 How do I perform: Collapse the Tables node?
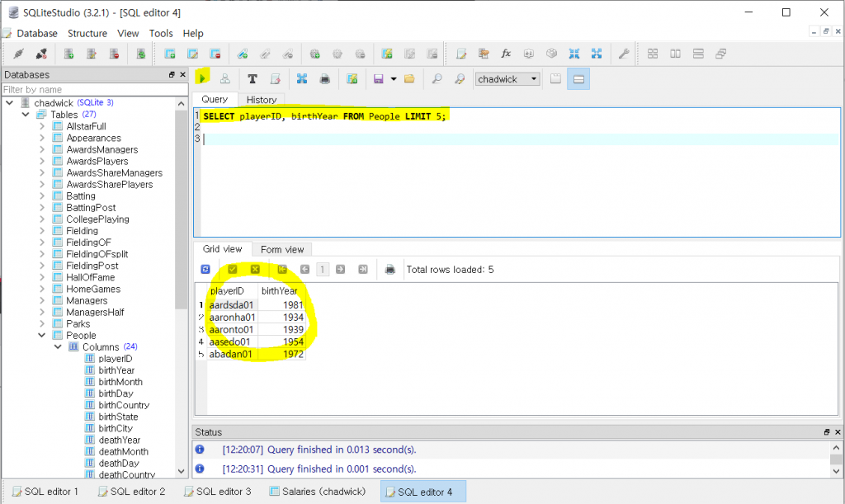(26, 114)
